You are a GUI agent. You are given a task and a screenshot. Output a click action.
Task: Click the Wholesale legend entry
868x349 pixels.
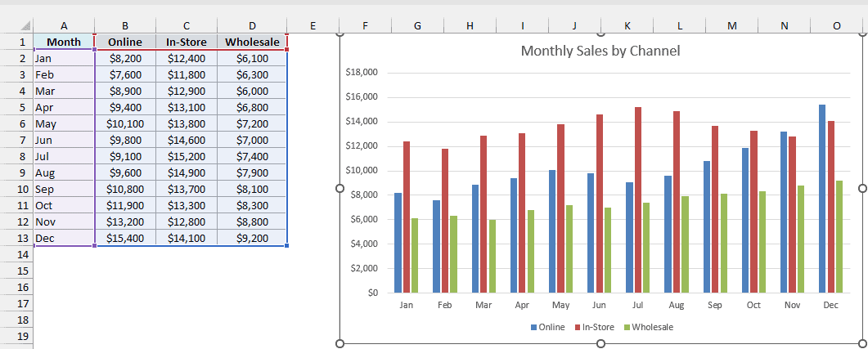pyautogui.click(x=648, y=327)
